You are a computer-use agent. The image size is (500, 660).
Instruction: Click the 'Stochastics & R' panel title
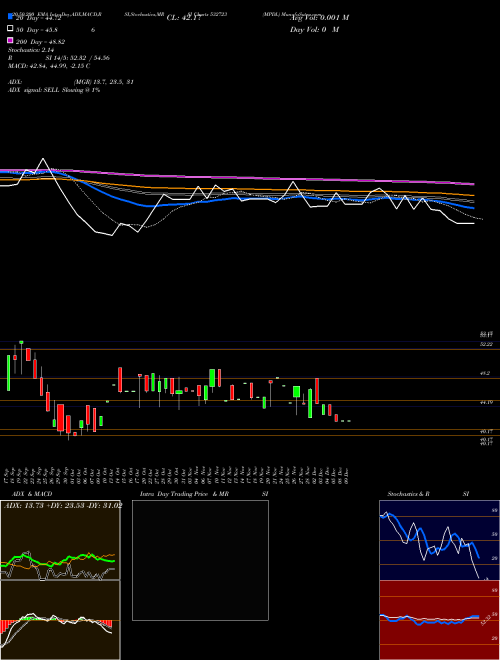click(x=409, y=494)
